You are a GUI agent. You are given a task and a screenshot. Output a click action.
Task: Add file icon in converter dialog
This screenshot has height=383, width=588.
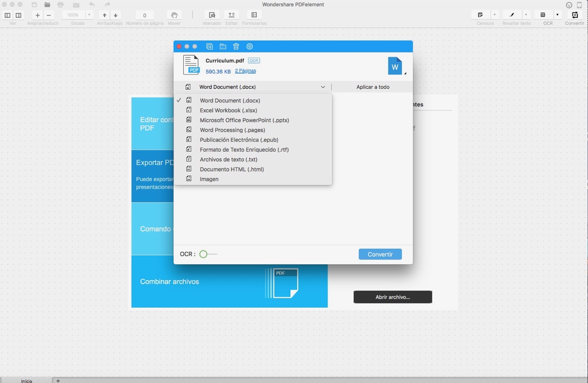point(209,46)
